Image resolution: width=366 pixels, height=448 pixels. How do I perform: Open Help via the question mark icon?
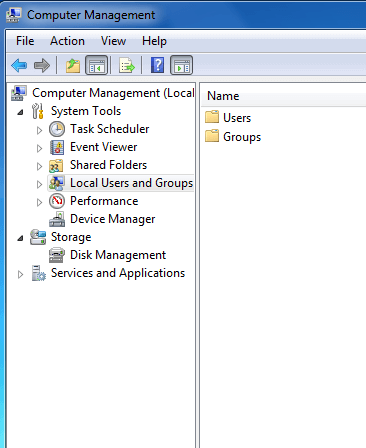(x=157, y=65)
